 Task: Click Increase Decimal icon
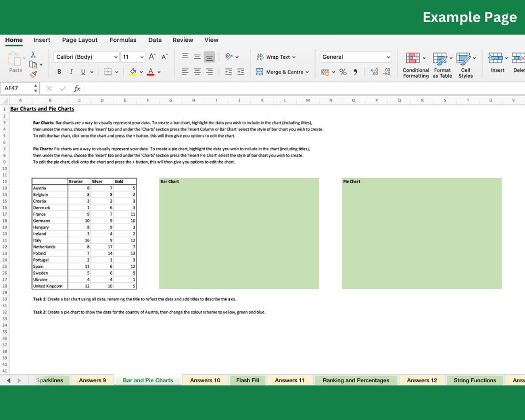(x=375, y=72)
